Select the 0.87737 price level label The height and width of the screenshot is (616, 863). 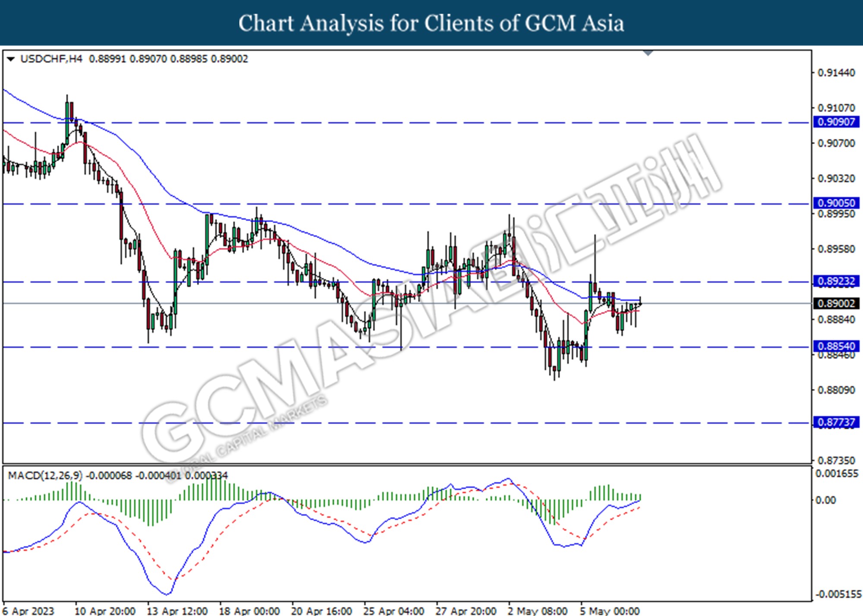coord(836,422)
